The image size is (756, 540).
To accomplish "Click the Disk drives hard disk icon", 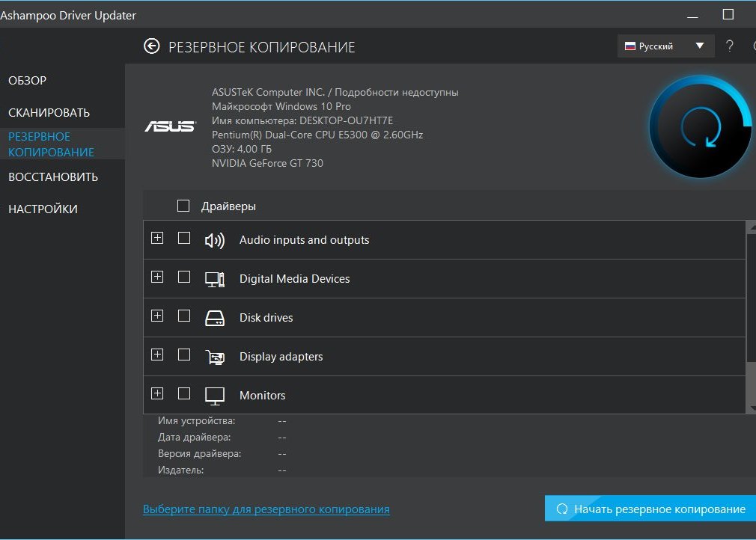I will (x=215, y=318).
